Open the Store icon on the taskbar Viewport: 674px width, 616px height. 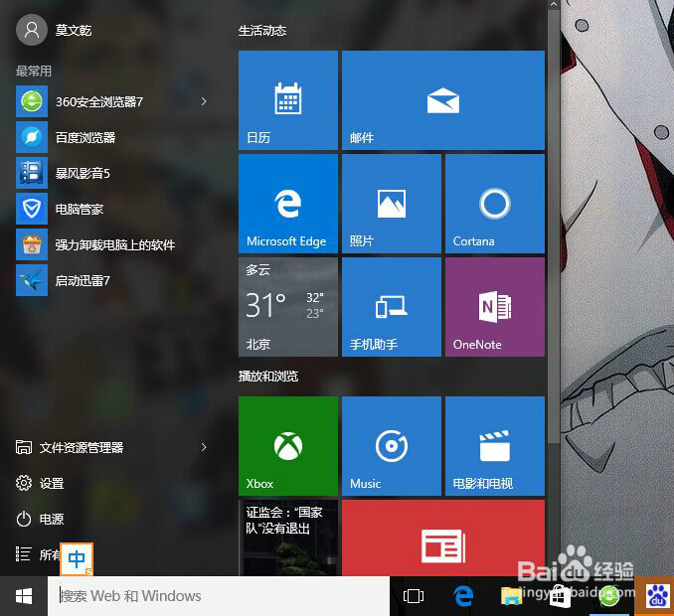tap(560, 596)
